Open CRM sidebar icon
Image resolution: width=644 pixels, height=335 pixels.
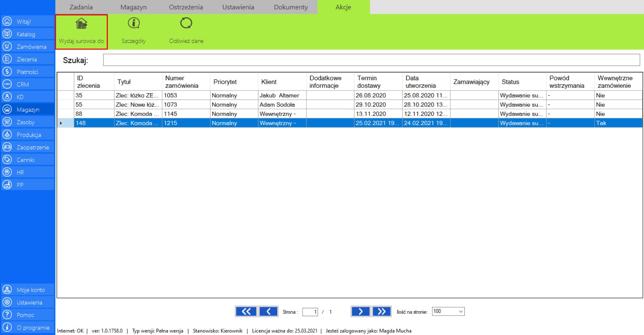[7, 85]
